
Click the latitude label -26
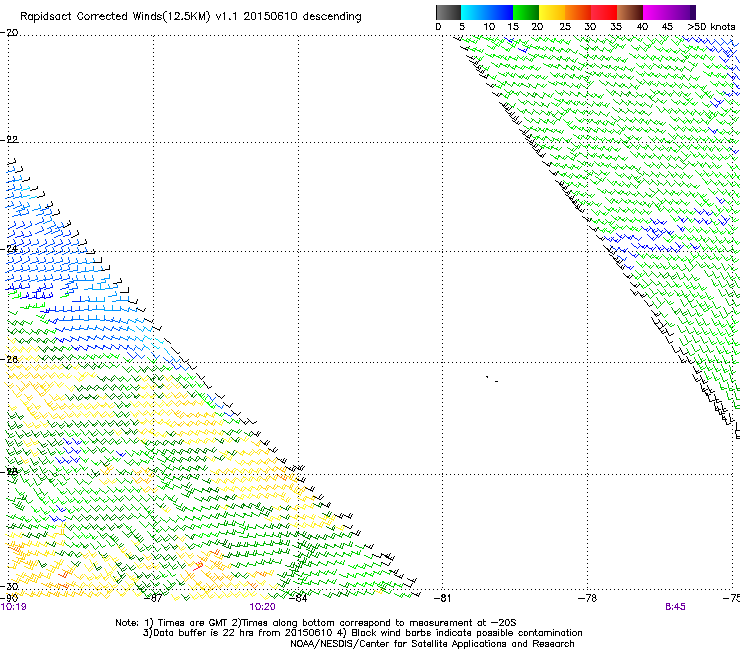click(x=9, y=359)
